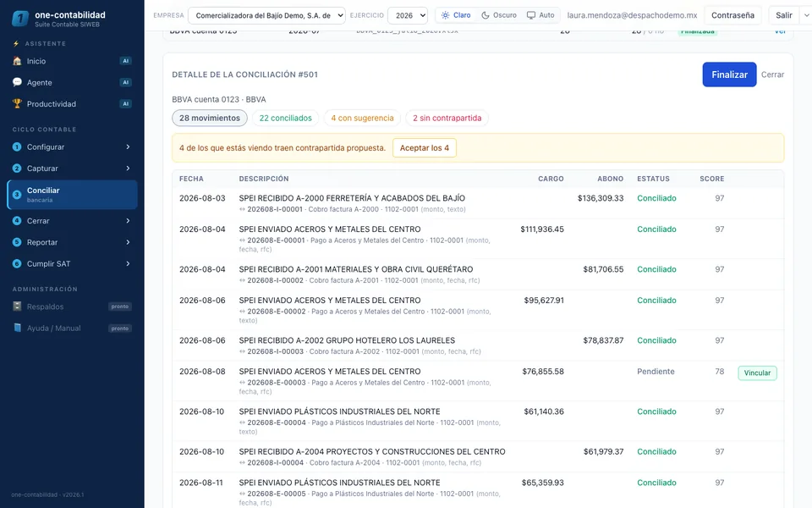Click the blue Finalizar button
Viewport: 812px width, 508px height.
(729, 75)
